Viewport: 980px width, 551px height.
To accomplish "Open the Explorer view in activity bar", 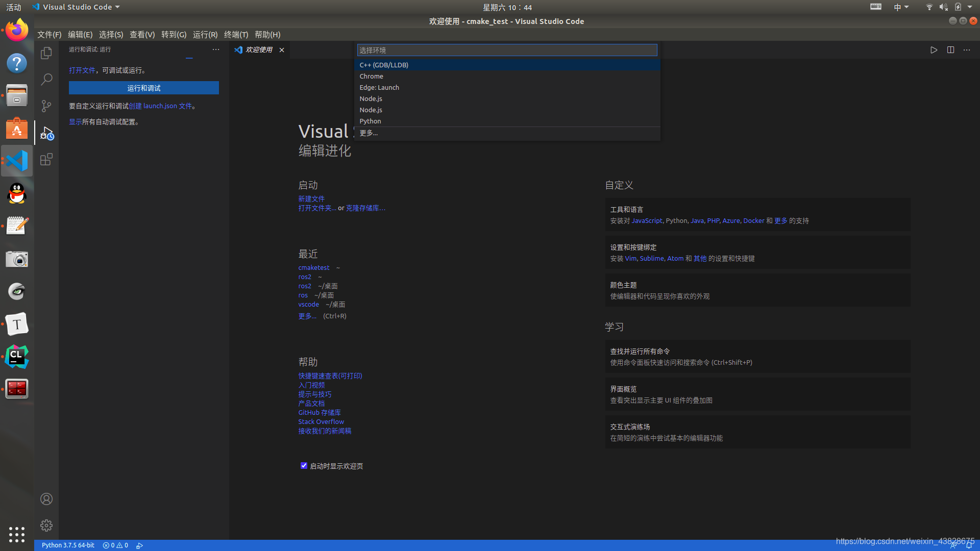I will pos(46,53).
